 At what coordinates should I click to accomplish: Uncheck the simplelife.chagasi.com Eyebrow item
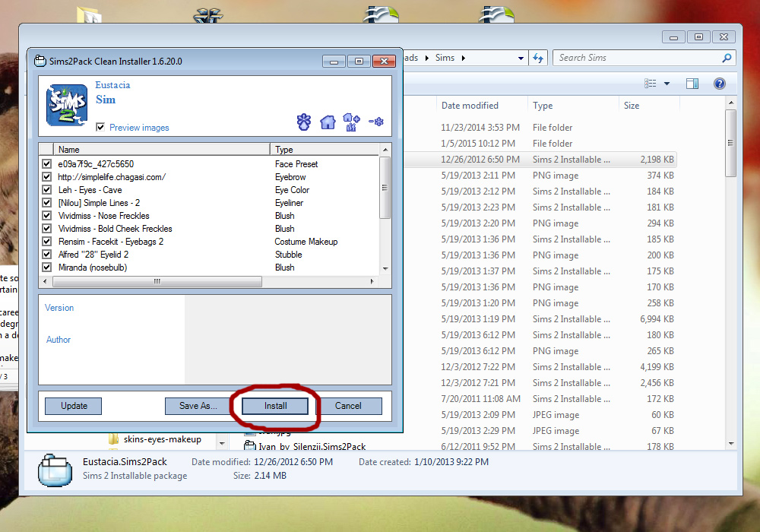[46, 177]
